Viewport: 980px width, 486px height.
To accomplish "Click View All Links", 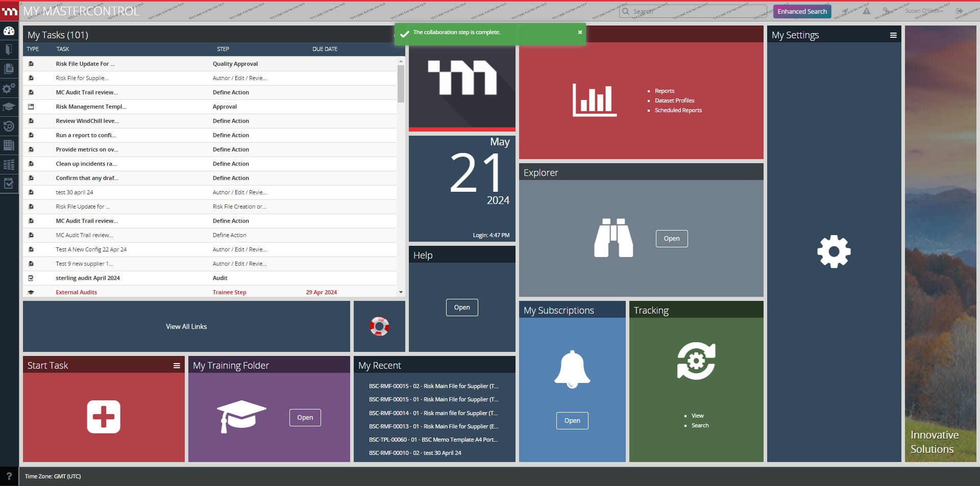I will [186, 326].
